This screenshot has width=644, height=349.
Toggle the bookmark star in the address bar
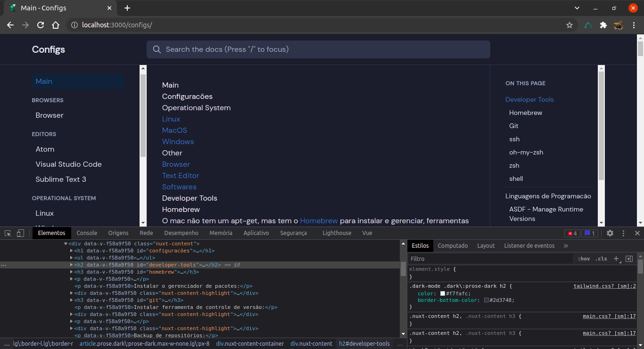[x=570, y=25]
